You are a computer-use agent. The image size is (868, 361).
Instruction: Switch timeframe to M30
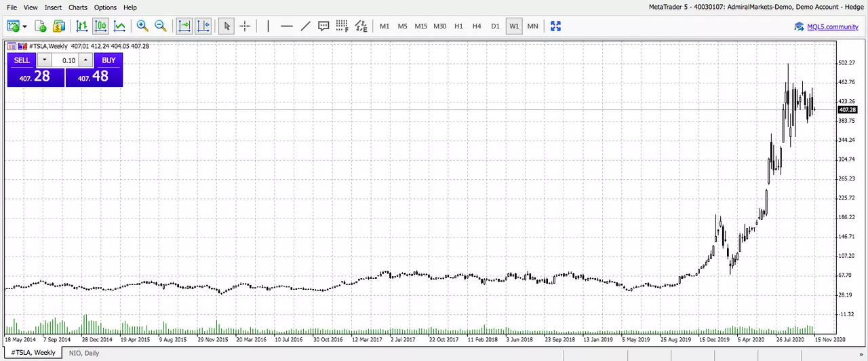pos(440,26)
